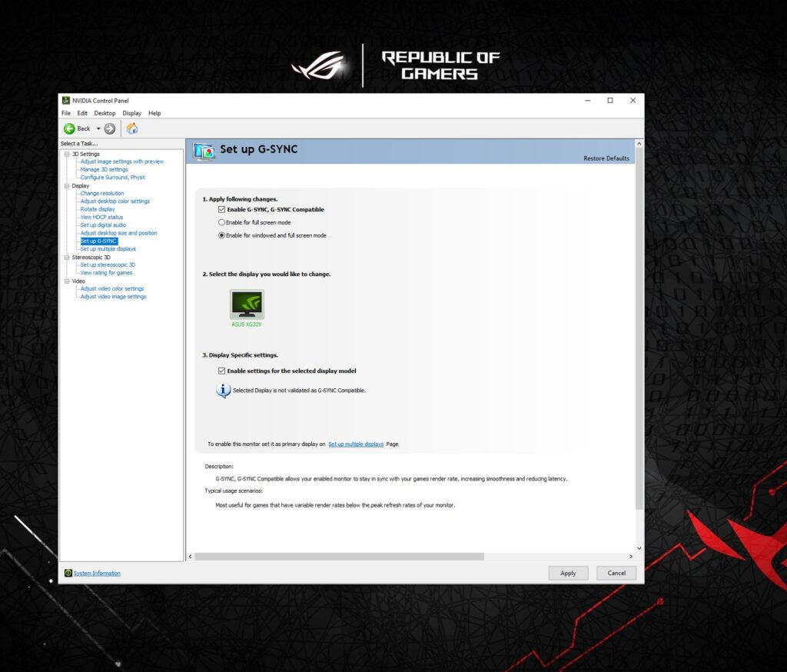Open the Display menu
This screenshot has height=672, width=787.
(x=132, y=113)
